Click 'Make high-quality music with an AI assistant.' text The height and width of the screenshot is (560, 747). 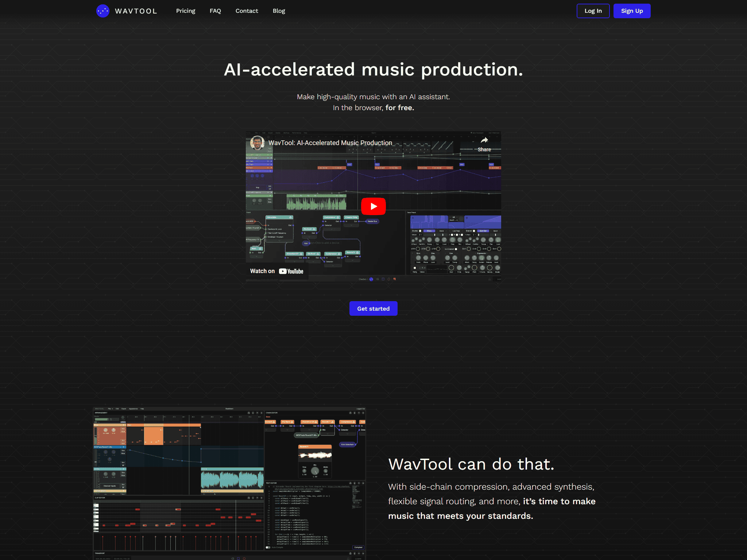click(373, 97)
